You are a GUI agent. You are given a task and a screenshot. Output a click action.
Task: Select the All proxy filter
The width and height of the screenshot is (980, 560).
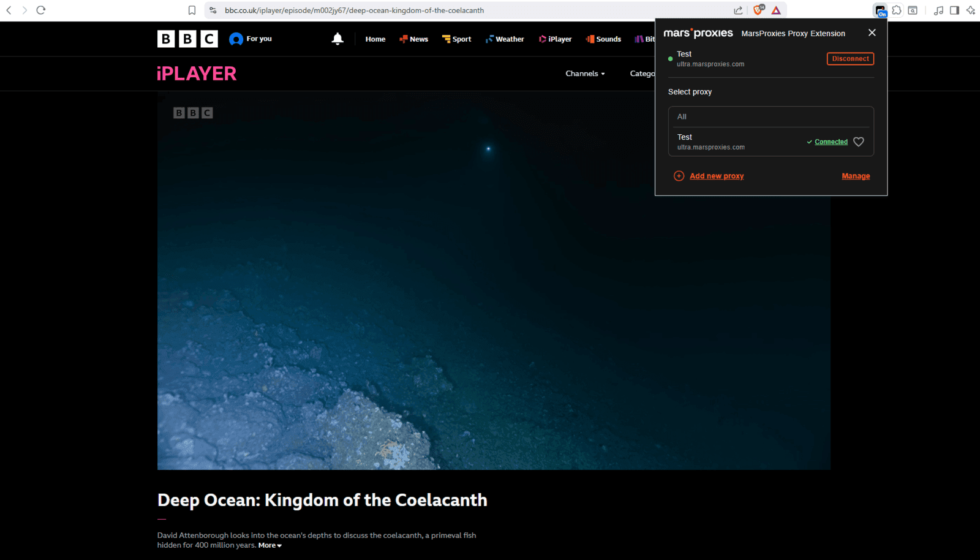click(x=682, y=116)
